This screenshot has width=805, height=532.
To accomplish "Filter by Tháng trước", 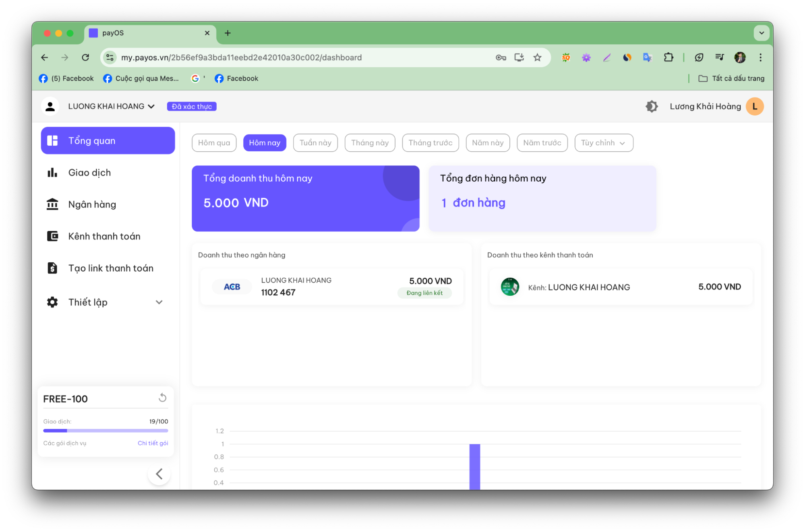I will click(430, 143).
